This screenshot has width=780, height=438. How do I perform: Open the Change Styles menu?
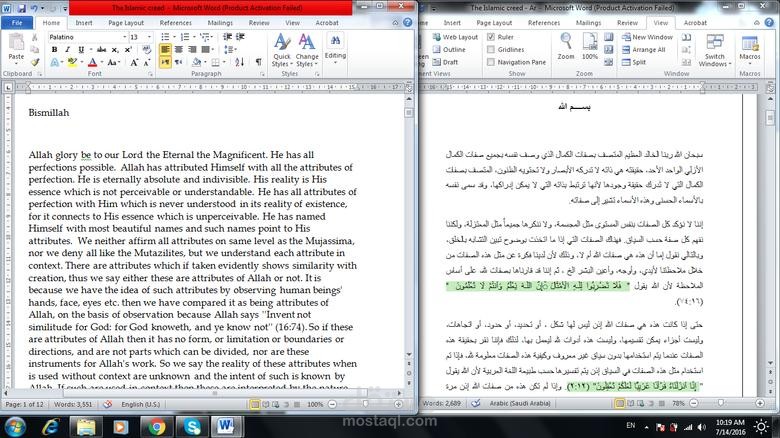click(x=307, y=50)
